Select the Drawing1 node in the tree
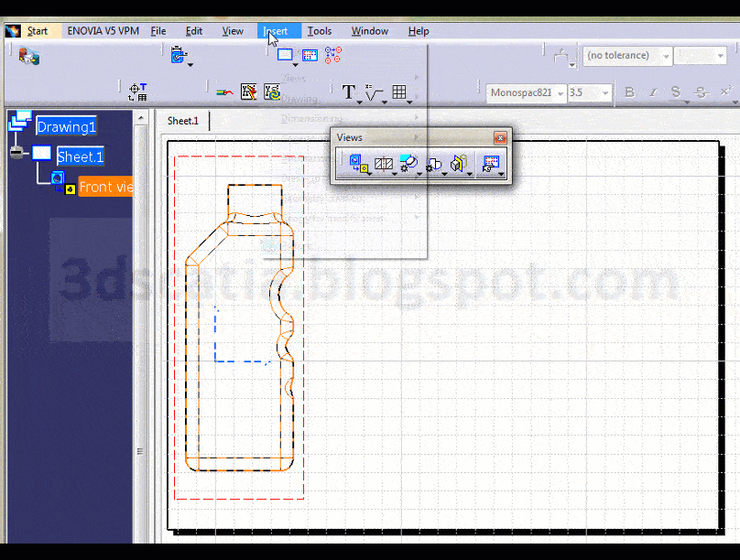Image resolution: width=740 pixels, height=560 pixels. coord(65,126)
